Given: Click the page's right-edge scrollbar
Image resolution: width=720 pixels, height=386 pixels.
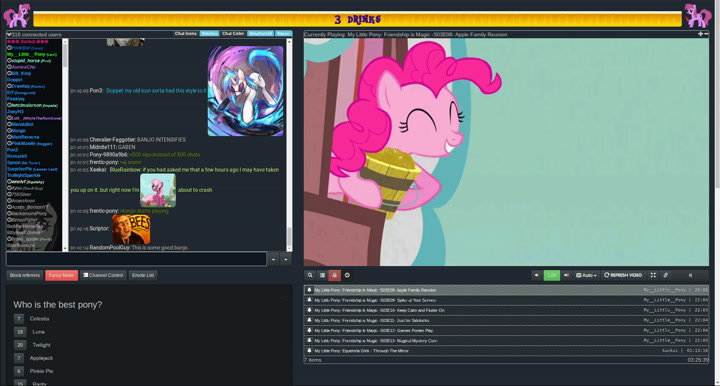Looking at the screenshot, I should 717,193.
